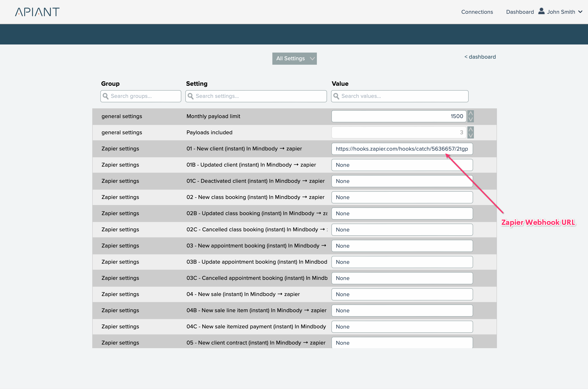Open the All Settings dropdown
The image size is (588, 389).
[x=294, y=59]
